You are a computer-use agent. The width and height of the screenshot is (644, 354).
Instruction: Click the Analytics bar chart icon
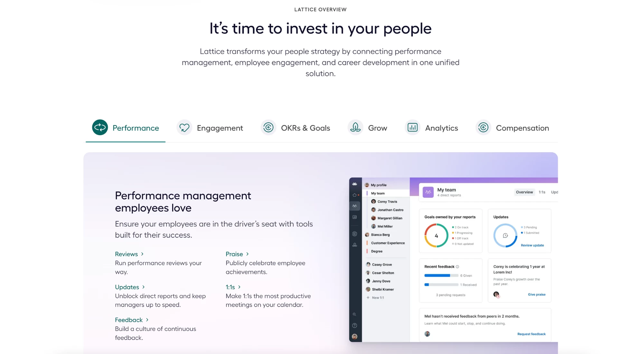[413, 127]
